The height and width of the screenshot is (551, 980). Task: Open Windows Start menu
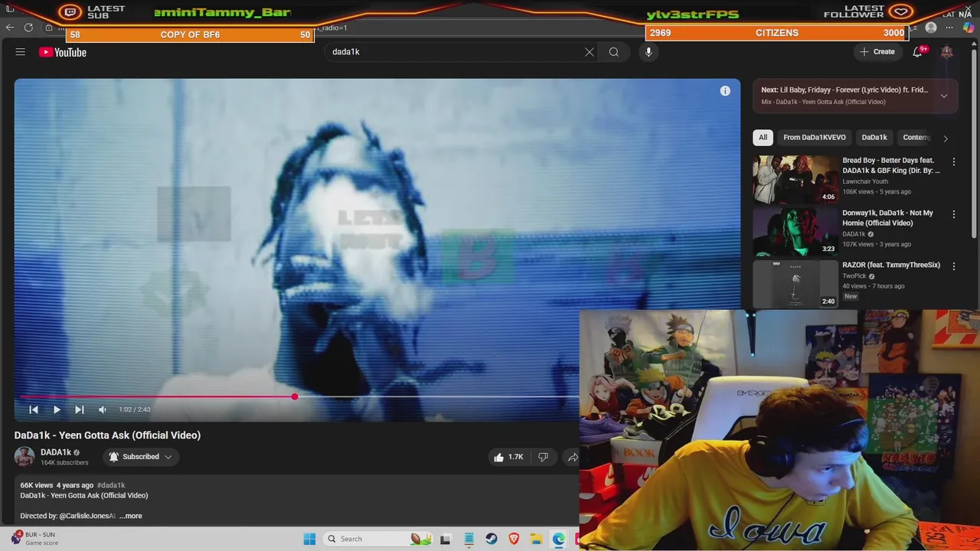pos(309,539)
